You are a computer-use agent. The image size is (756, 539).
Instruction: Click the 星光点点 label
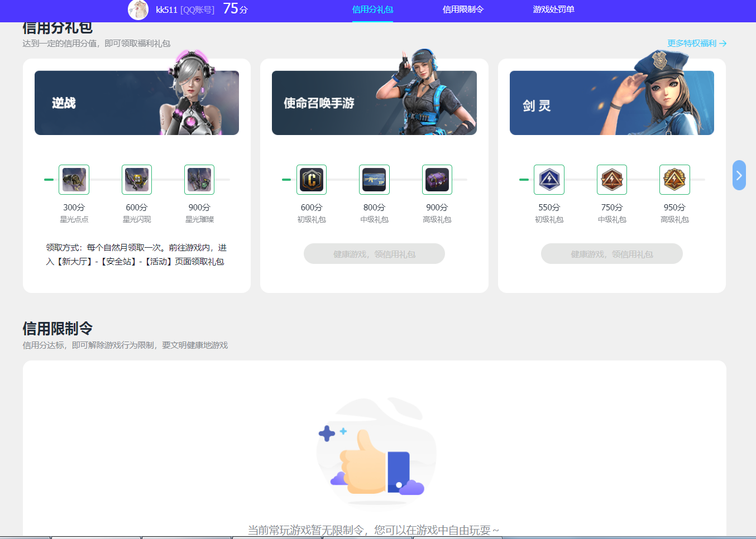click(74, 220)
